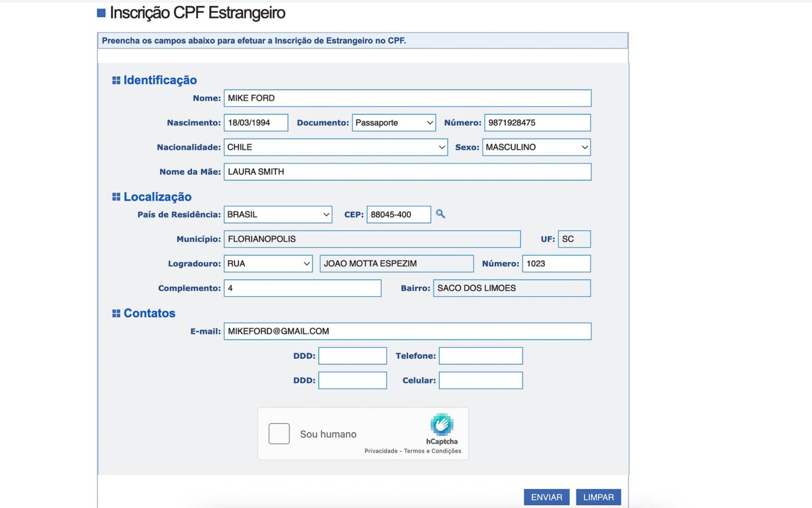The width and height of the screenshot is (812, 508).
Task: Click the Contatos section icon
Action: 116,313
